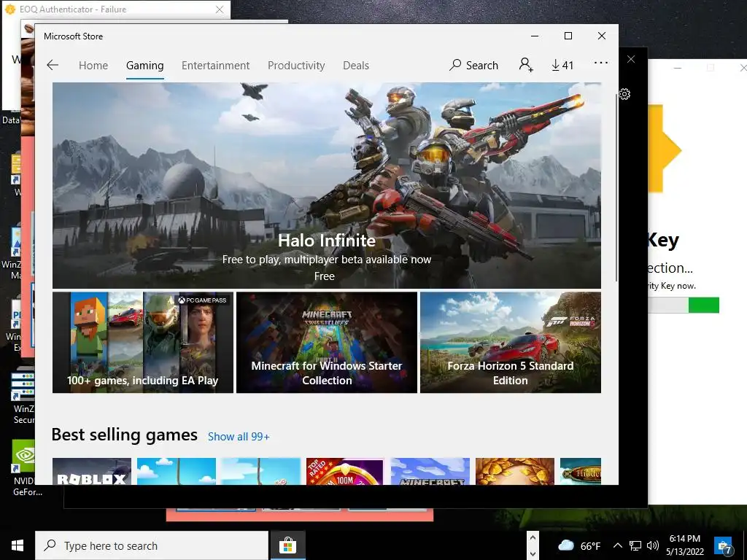Open the Halo Infinite featured banner

[327, 185]
